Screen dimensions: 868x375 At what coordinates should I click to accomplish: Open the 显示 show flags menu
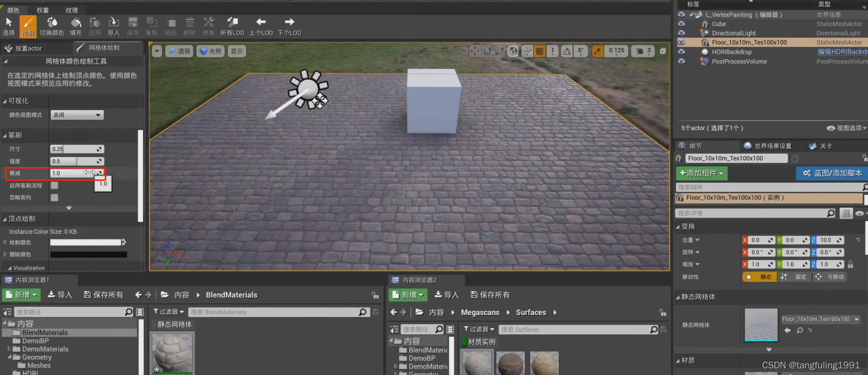[x=237, y=51]
